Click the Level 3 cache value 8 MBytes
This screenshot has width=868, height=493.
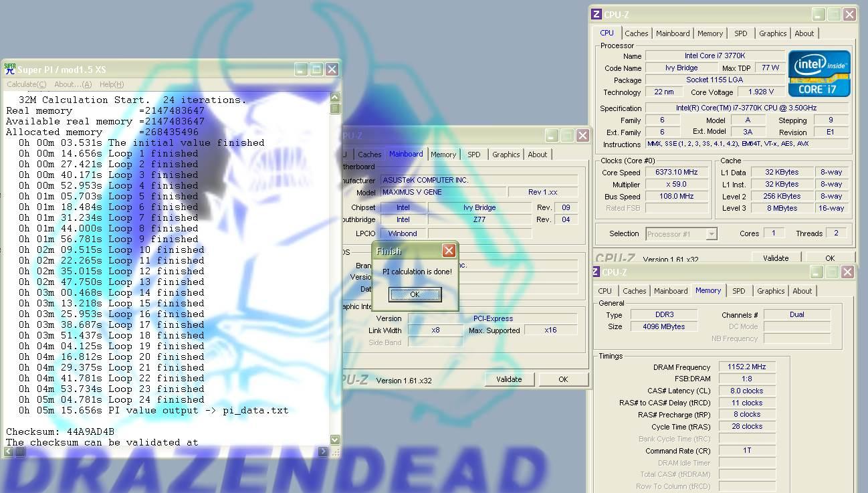click(x=781, y=208)
